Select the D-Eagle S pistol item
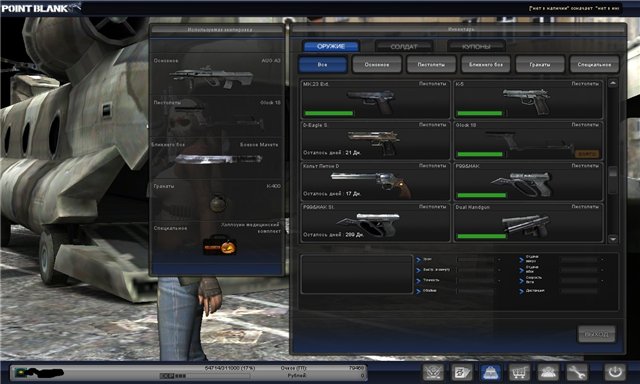Viewport: 640px width, 384px height. pos(376,140)
